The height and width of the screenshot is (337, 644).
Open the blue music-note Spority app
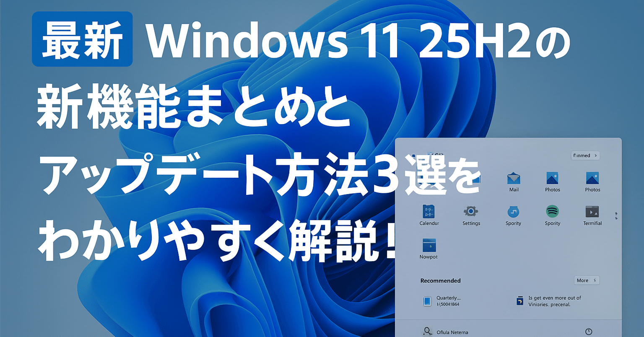513,215
